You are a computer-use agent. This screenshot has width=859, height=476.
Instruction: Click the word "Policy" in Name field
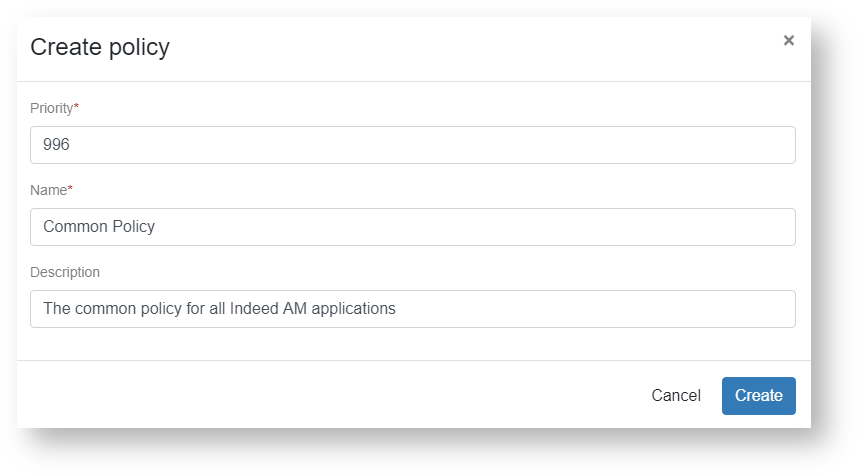pyautogui.click(x=133, y=227)
